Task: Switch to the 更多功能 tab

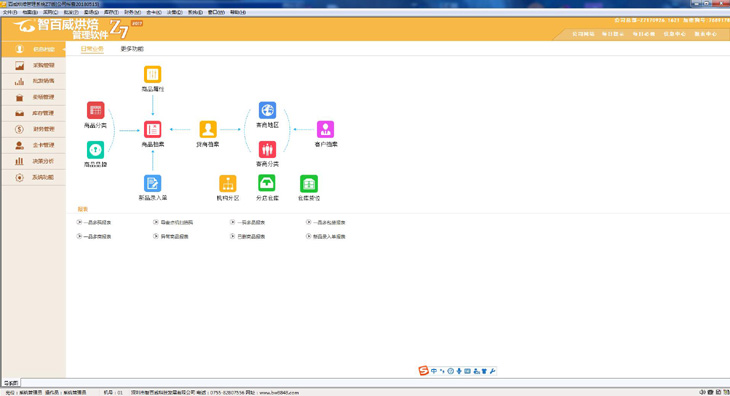Action: (x=132, y=48)
